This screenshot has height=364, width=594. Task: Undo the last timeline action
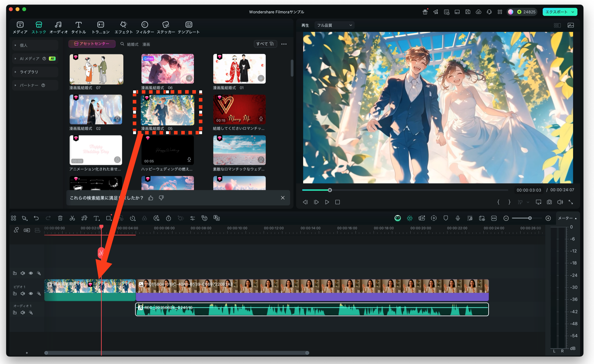click(36, 218)
